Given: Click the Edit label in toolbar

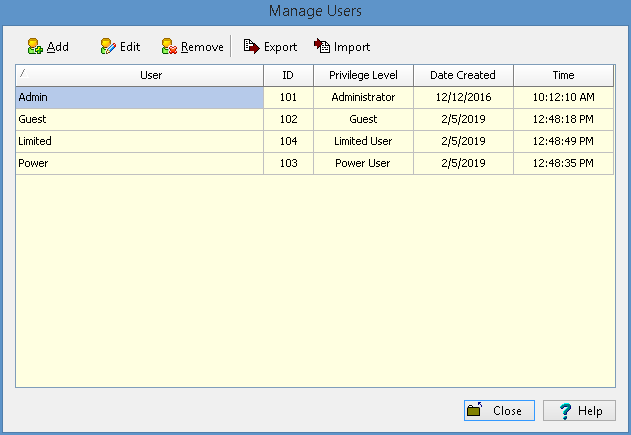Looking at the screenshot, I should click(x=130, y=47).
